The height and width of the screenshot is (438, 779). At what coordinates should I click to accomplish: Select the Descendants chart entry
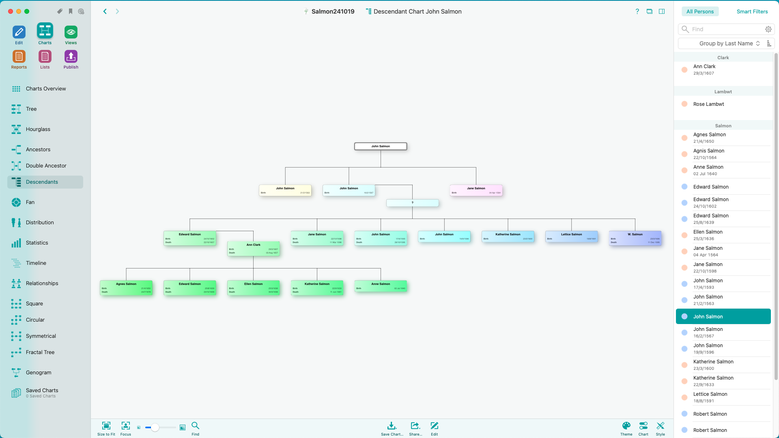coord(45,182)
